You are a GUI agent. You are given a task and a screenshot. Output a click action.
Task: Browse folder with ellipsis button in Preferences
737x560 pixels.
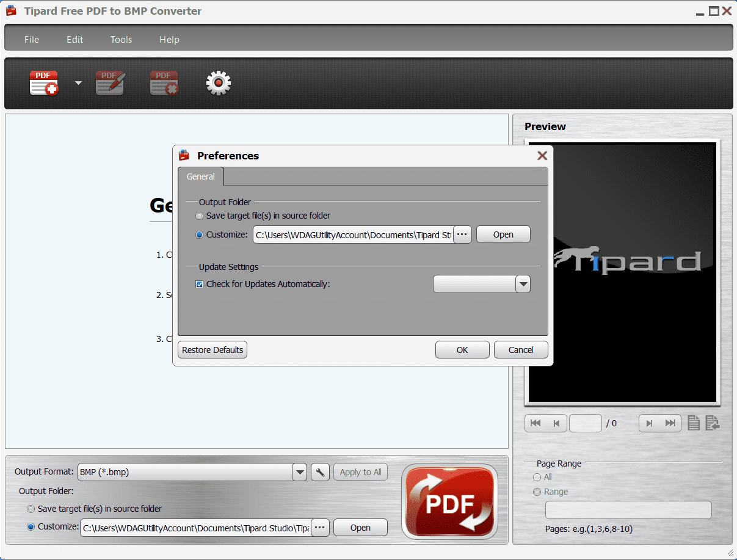point(462,235)
